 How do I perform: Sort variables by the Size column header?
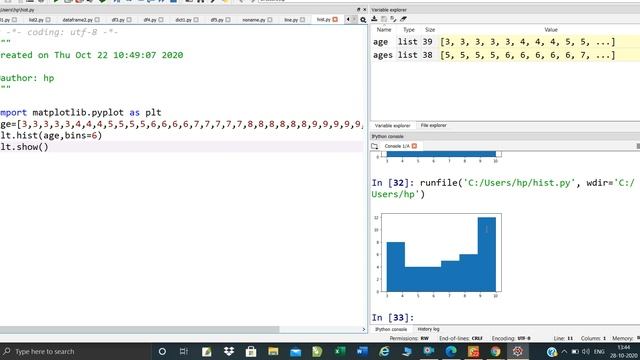click(430, 30)
